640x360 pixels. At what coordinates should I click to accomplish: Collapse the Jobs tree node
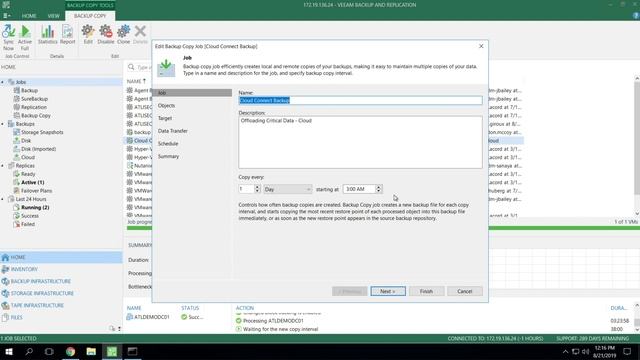[3, 82]
